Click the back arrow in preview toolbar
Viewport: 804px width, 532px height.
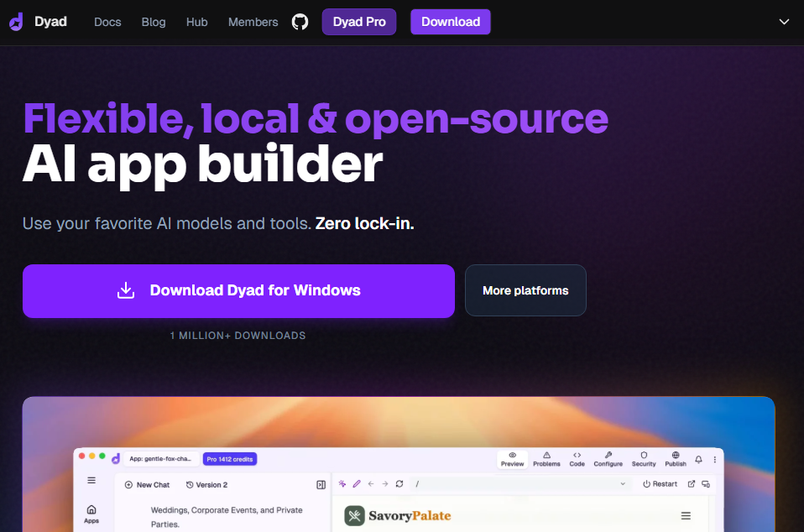(371, 484)
